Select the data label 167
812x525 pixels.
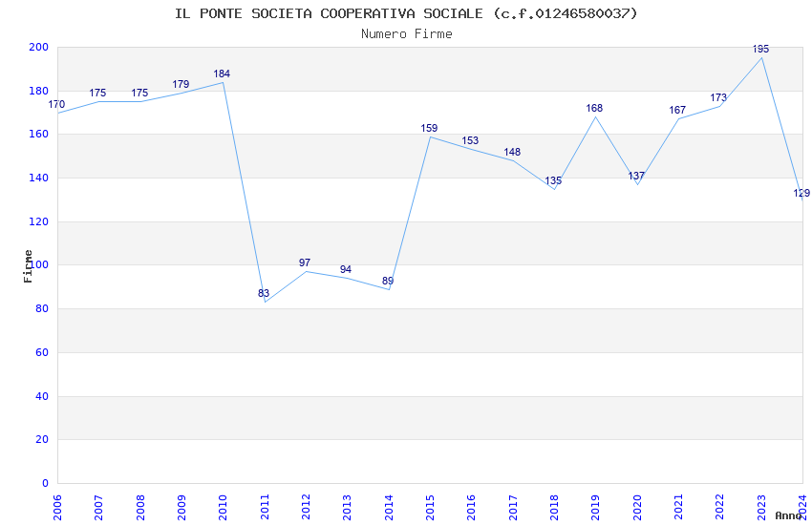[677, 110]
